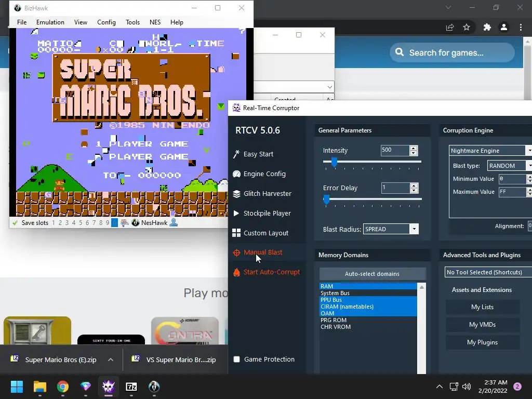Open the View menu in BizHawk
This screenshot has height=399, width=532.
click(x=81, y=22)
